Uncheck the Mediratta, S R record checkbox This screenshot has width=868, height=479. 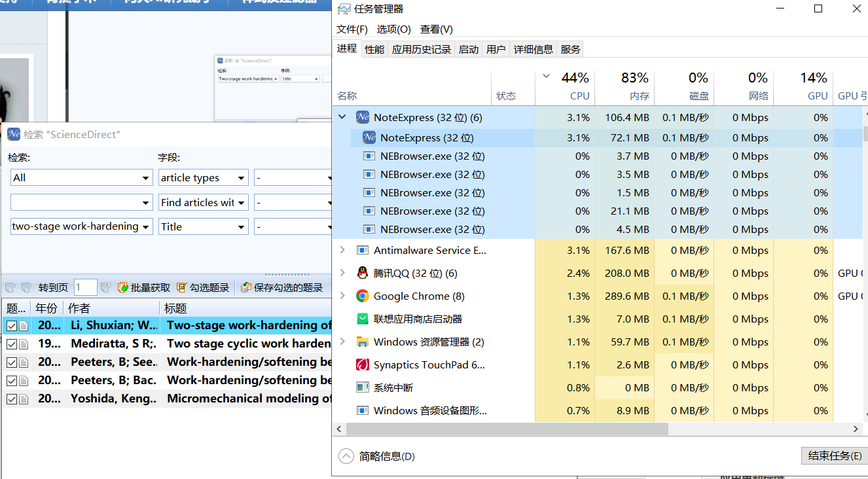click(12, 344)
